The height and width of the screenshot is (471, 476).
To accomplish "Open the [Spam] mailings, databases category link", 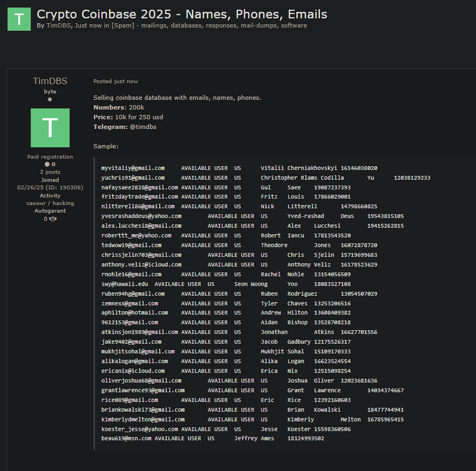I will point(214,25).
